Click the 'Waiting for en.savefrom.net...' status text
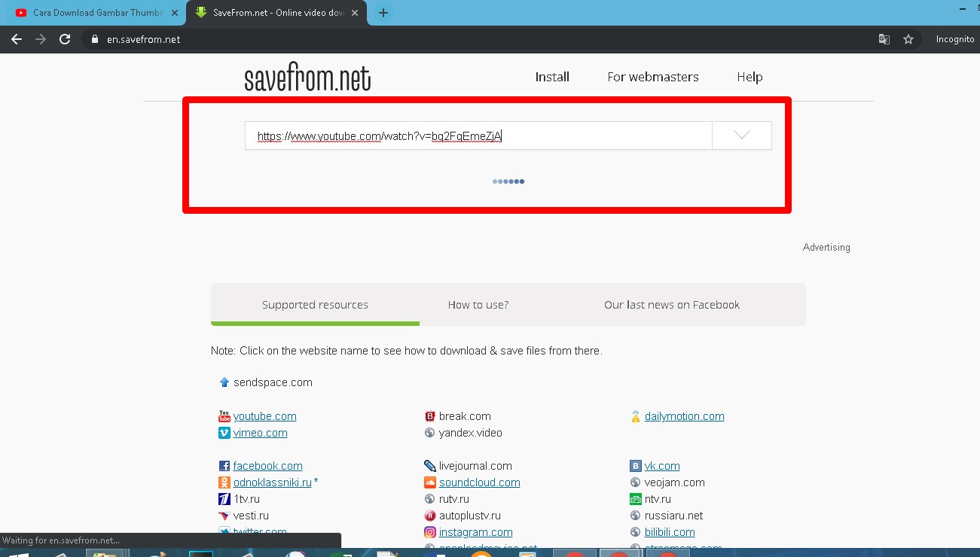This screenshot has width=980, height=557. pyautogui.click(x=60, y=540)
